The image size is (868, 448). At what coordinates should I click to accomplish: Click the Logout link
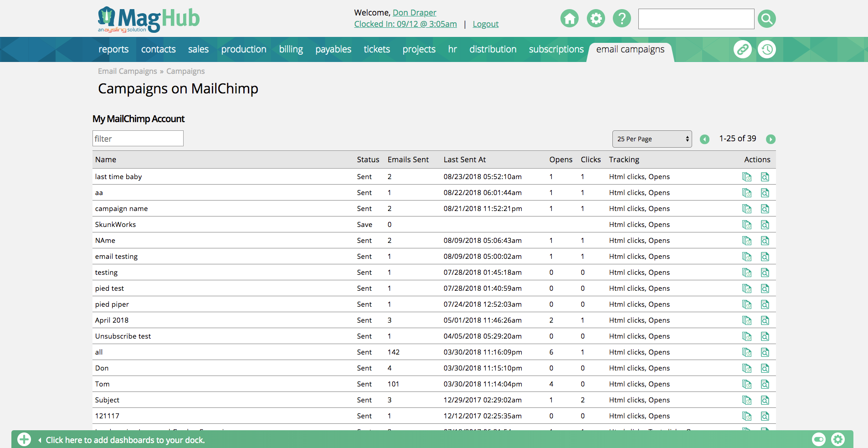tap(485, 24)
